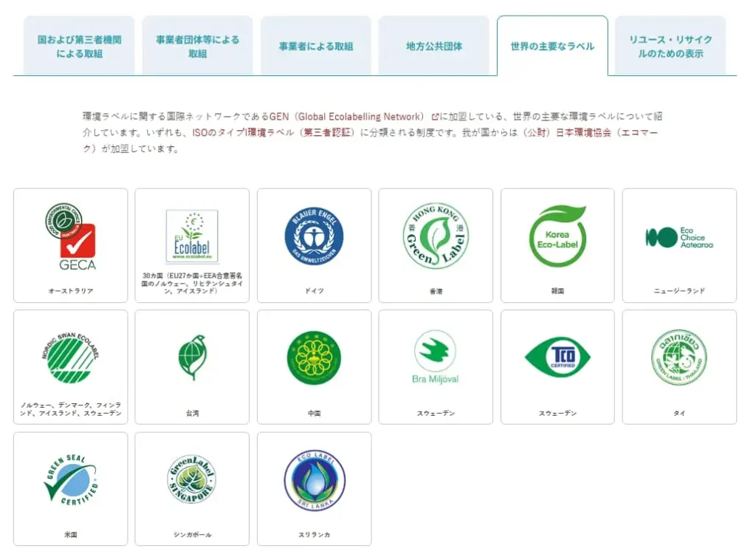The image size is (756, 557).
Task: Select the Green Label Singapore logo
Action: tap(192, 480)
